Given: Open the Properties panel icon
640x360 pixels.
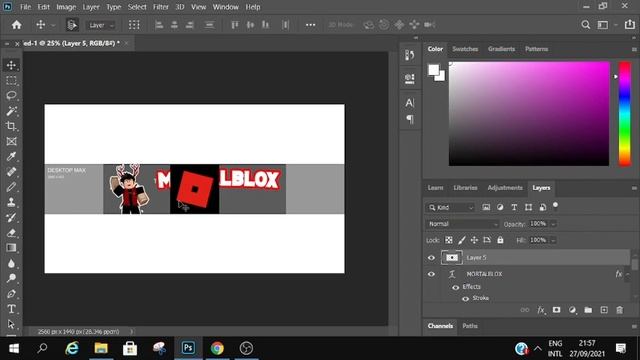Looking at the screenshot, I should point(409,78).
